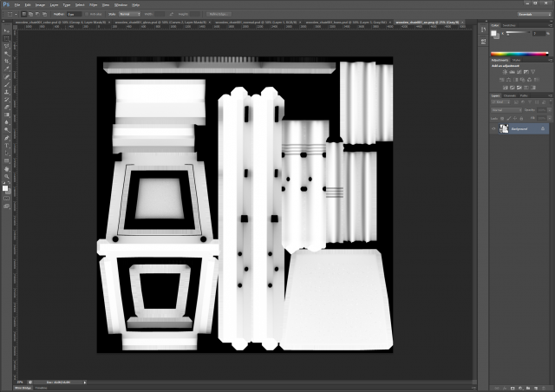Screen dimensions: 555x392
Task: Hide the Background layer with the eye icon
Action: (x=493, y=129)
